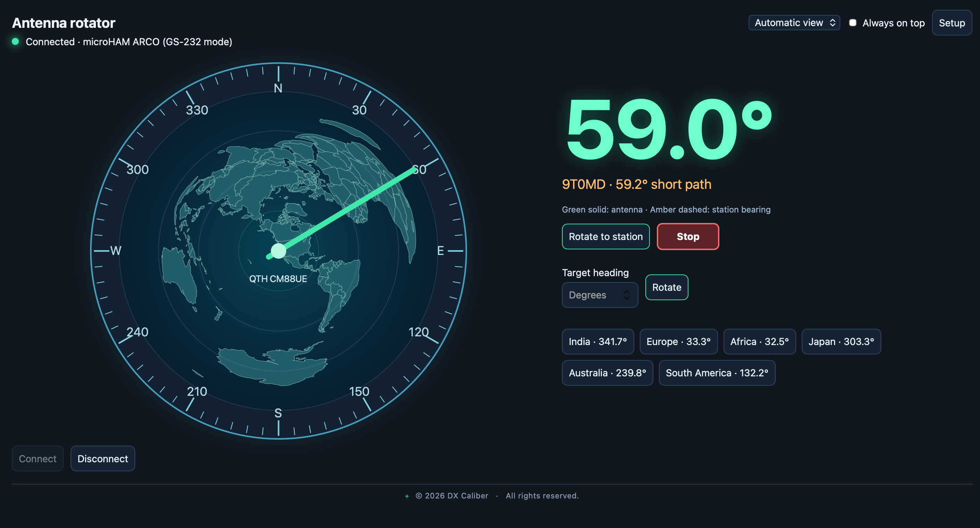Select the South America 132.2° preset
Screen dimensions: 980x528
(x=717, y=373)
